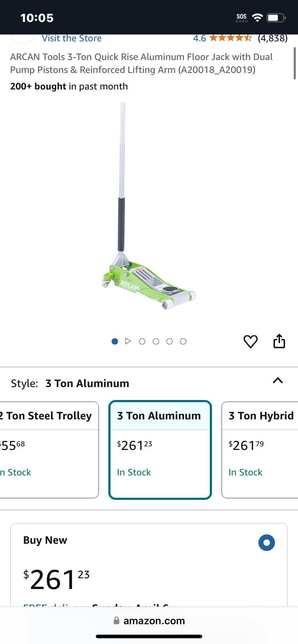Select the first blue carousel dot
The width and height of the screenshot is (298, 644).
tap(115, 341)
